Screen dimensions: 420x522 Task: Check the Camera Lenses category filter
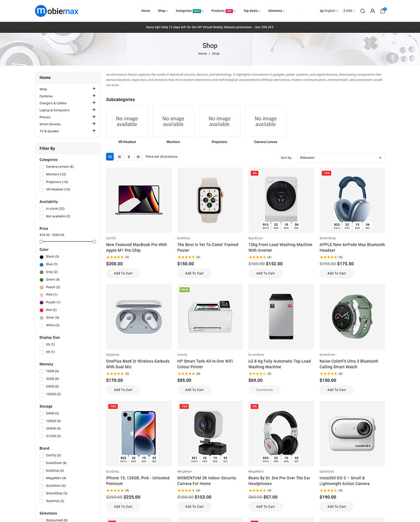point(42,167)
